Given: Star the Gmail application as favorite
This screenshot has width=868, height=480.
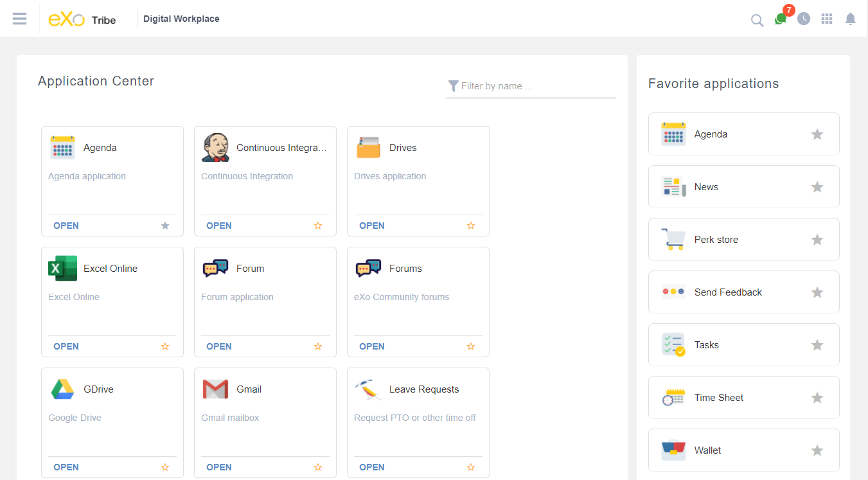Looking at the screenshot, I should click(318, 467).
